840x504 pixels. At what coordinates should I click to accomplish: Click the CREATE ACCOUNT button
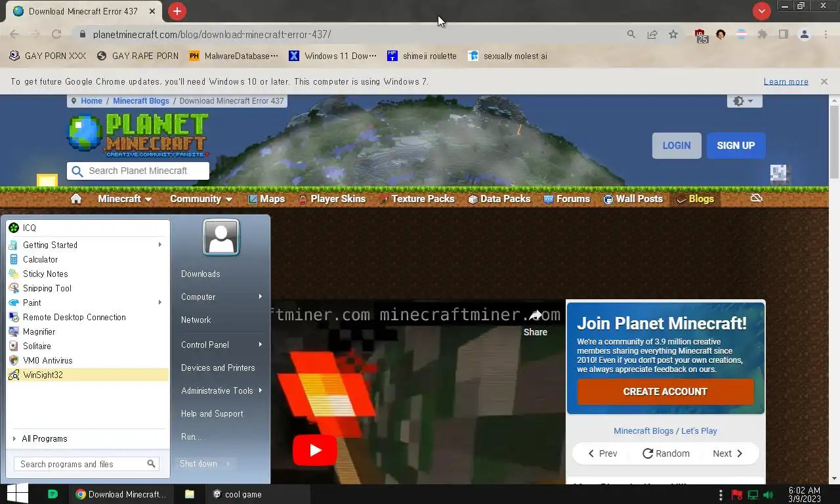point(665,392)
